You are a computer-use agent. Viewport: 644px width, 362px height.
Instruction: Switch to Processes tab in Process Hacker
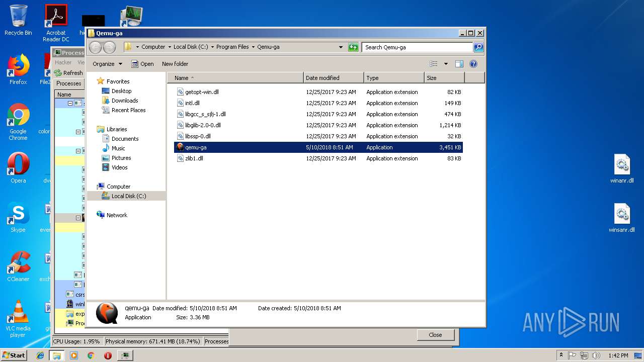pos(69,83)
